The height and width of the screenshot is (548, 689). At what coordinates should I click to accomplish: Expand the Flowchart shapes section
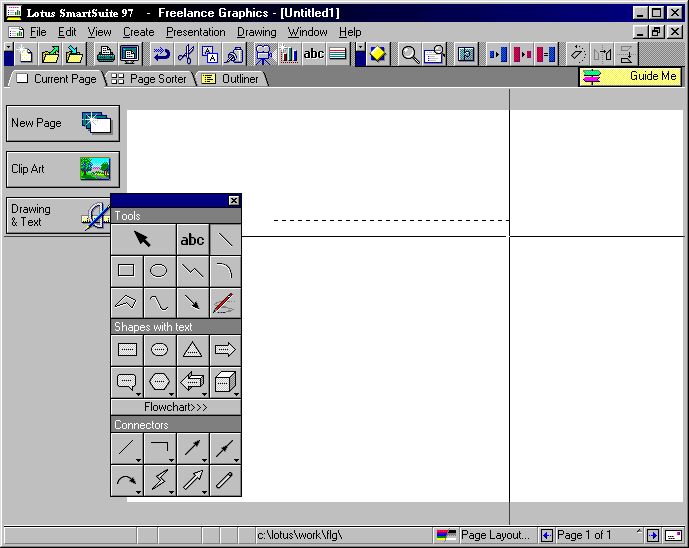(x=176, y=407)
